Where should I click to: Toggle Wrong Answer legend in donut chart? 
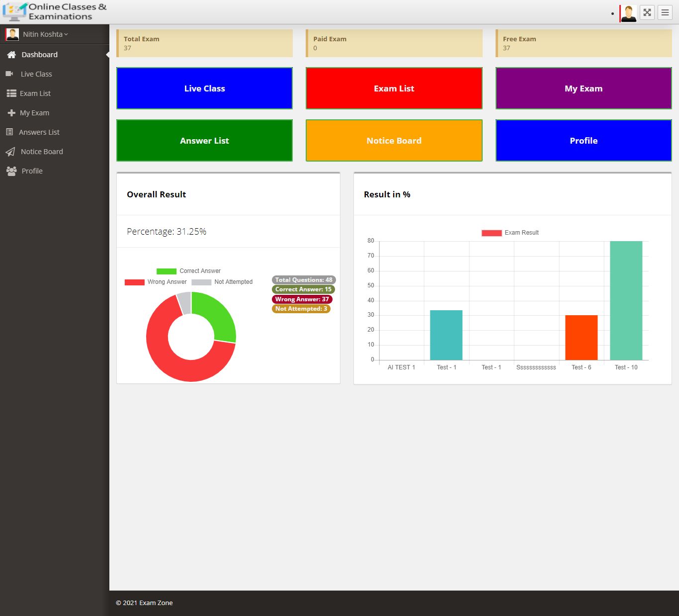tap(156, 282)
